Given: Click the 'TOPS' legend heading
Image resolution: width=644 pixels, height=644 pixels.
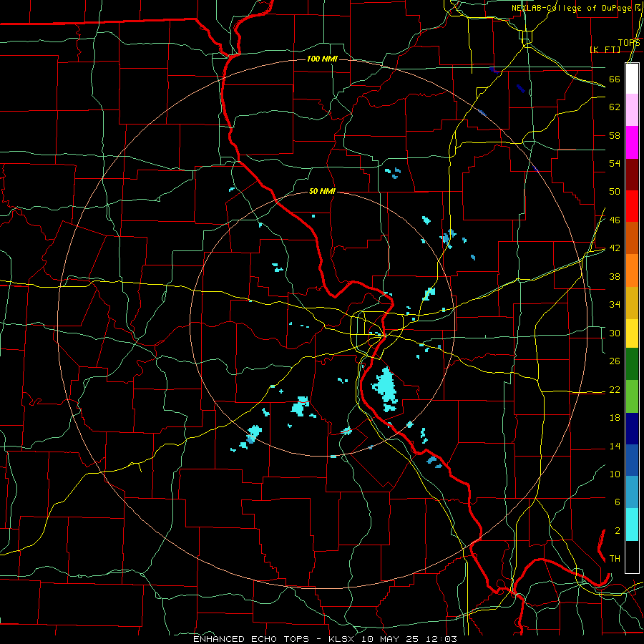Looking at the screenshot, I should coord(629,42).
